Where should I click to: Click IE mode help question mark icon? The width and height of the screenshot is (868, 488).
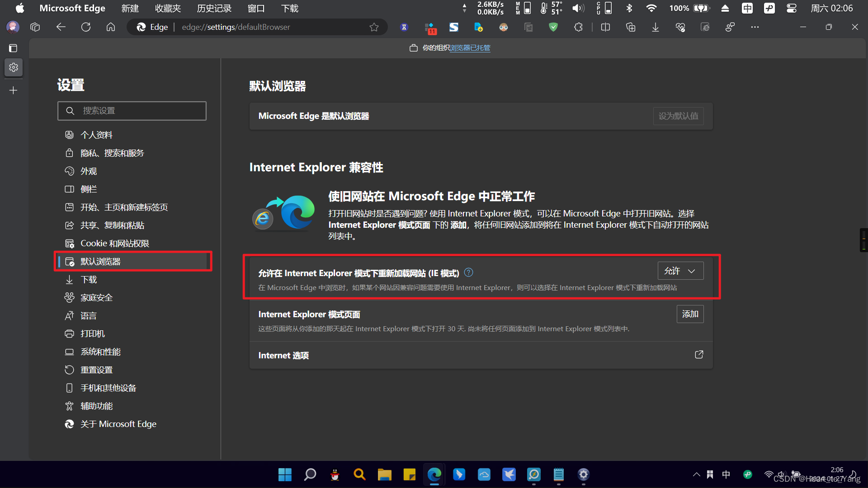click(469, 272)
